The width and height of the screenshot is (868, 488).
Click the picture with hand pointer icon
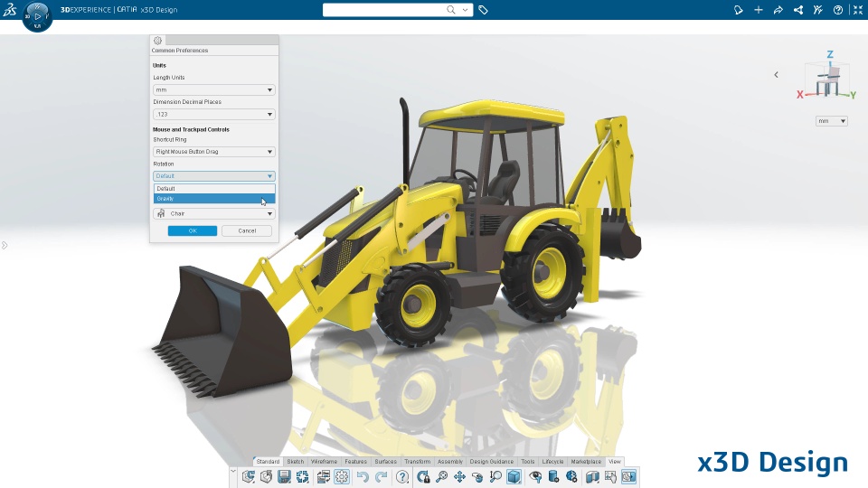tap(610, 477)
